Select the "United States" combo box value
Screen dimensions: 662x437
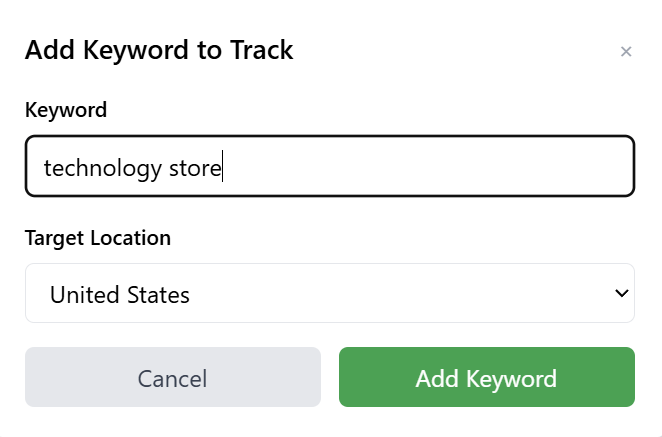[x=120, y=295]
